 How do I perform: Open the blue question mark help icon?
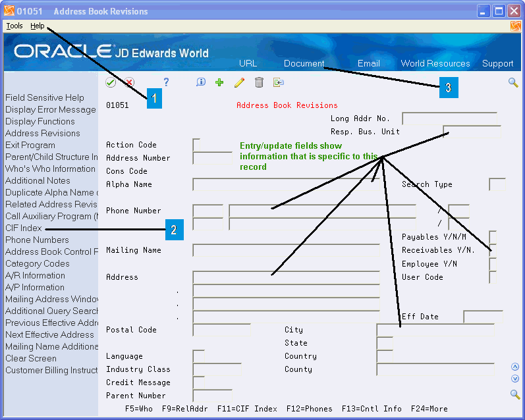[x=166, y=82]
